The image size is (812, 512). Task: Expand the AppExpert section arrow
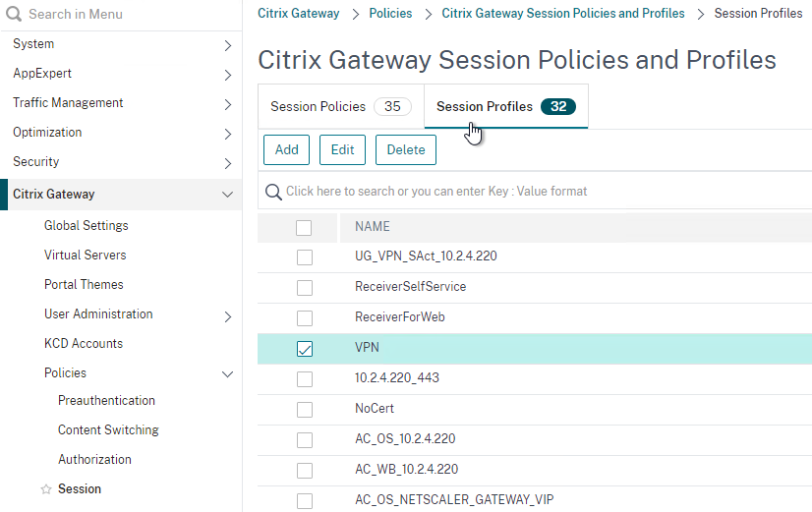pyautogui.click(x=227, y=75)
